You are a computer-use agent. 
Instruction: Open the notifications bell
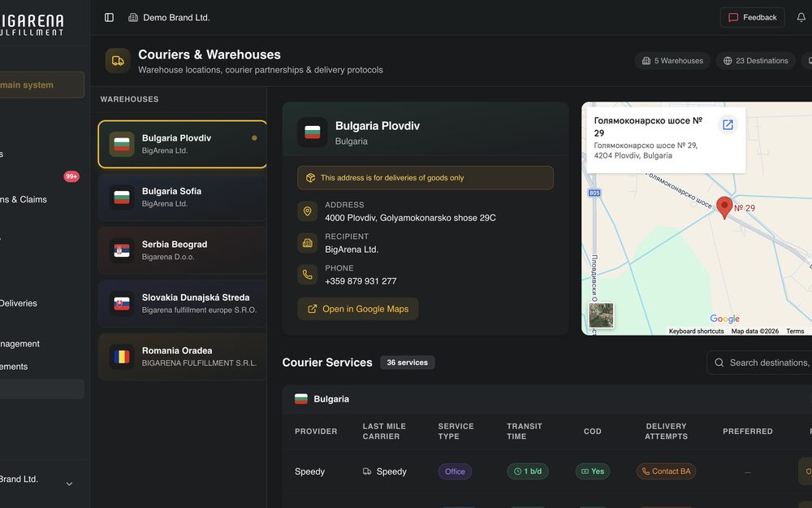pos(801,18)
